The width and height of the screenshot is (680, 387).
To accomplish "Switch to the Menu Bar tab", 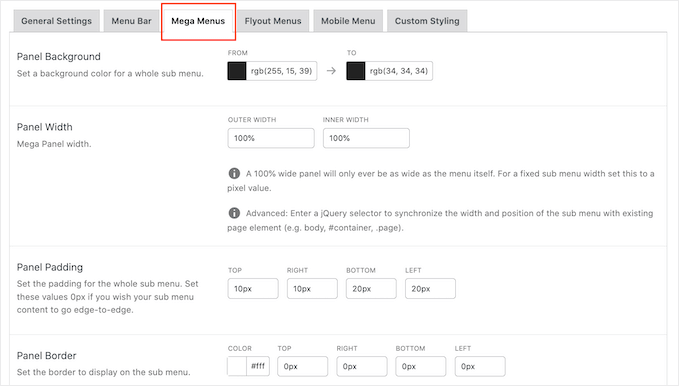I will [x=131, y=21].
